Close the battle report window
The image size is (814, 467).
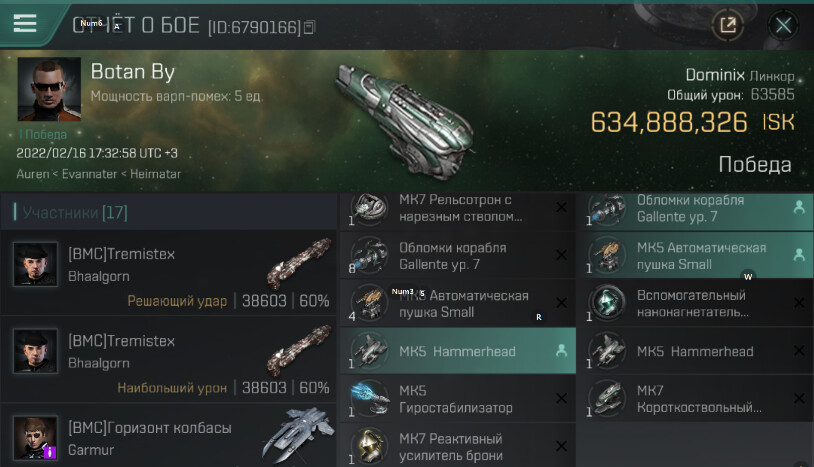click(783, 24)
